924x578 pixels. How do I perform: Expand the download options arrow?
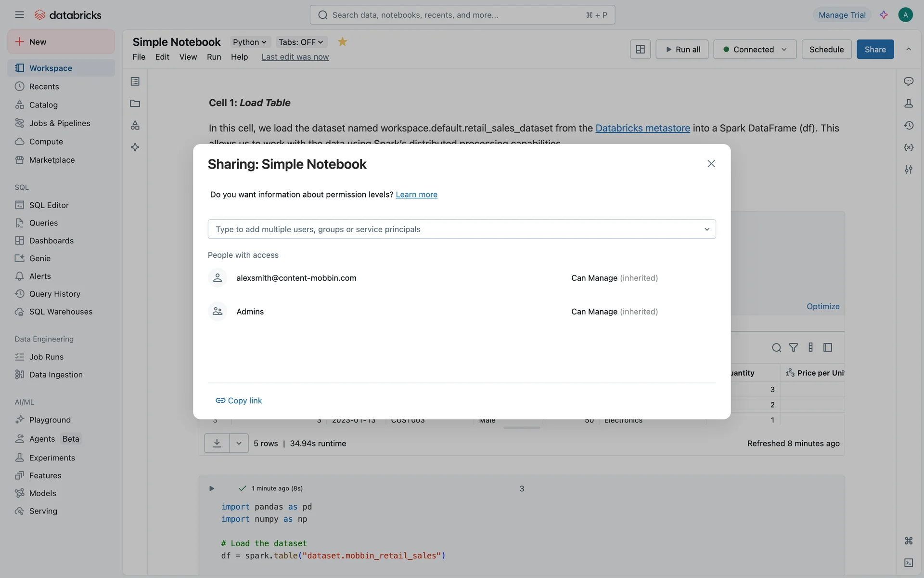239,443
